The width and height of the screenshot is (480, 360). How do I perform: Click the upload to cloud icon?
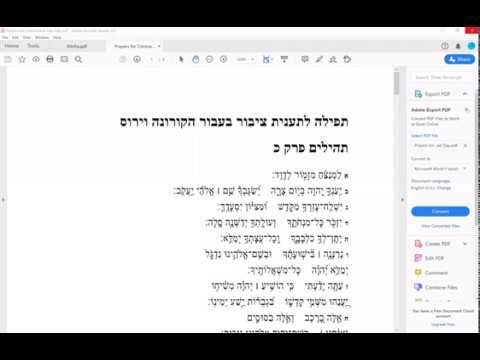36,60
